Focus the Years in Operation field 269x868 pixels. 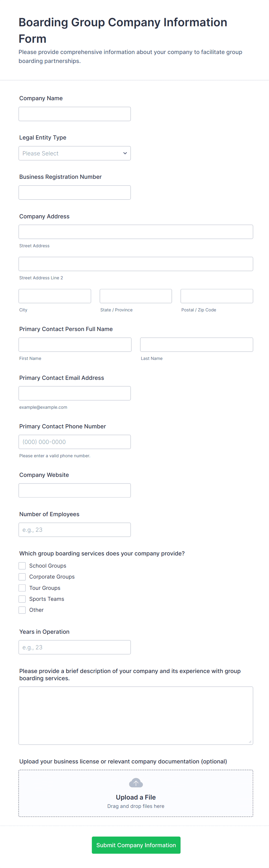(75, 647)
